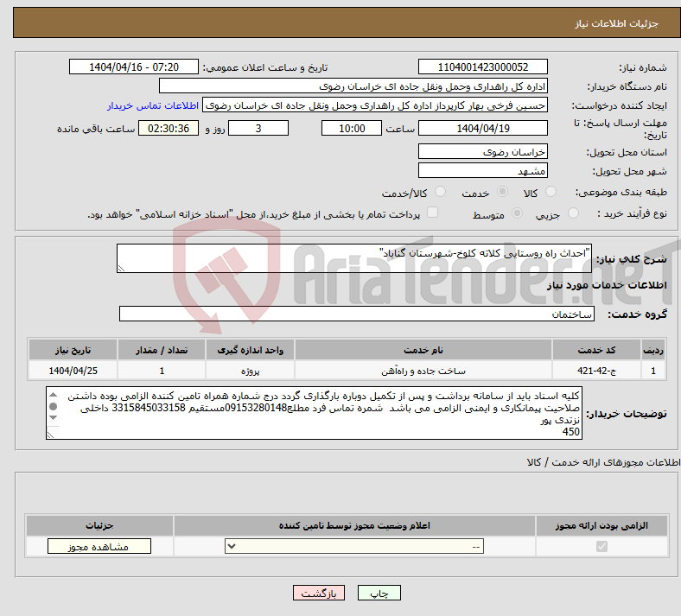Select the متوسط purchase type radio
This screenshot has width=681, height=616.
517,213
